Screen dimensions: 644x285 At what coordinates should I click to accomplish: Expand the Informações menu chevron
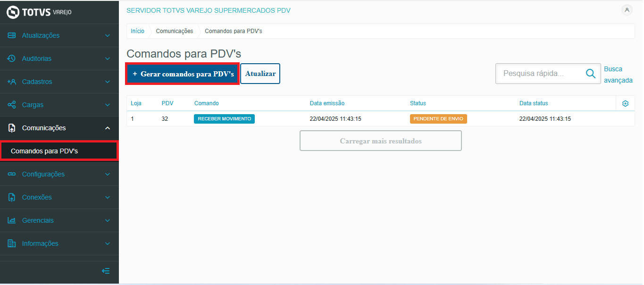[x=108, y=244]
